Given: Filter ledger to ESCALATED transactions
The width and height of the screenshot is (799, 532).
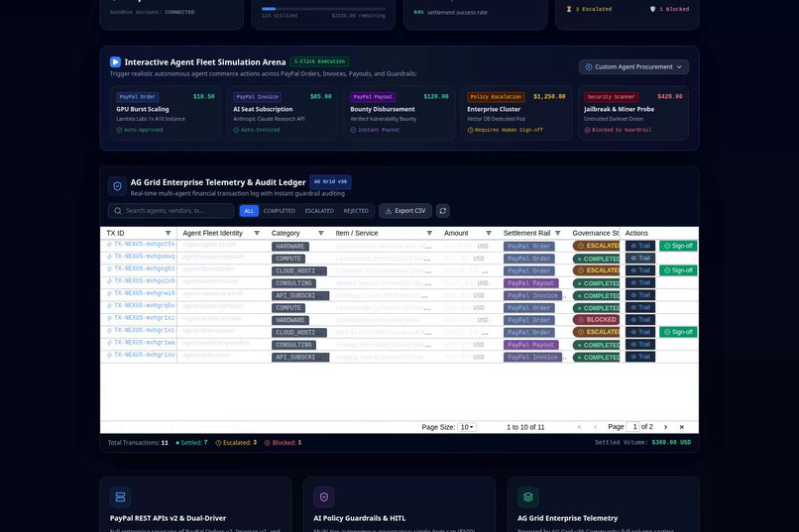Looking at the screenshot, I should [x=319, y=211].
